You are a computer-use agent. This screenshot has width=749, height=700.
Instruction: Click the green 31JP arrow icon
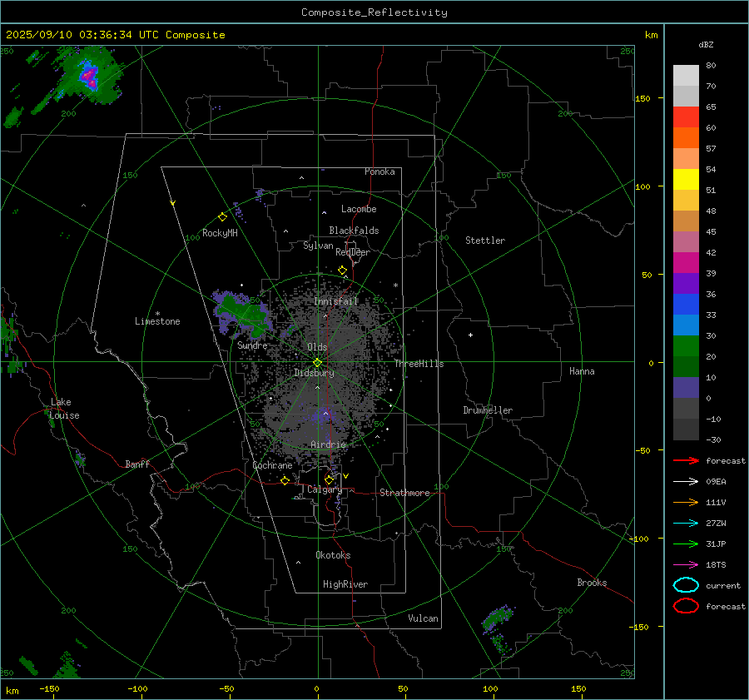coord(686,544)
